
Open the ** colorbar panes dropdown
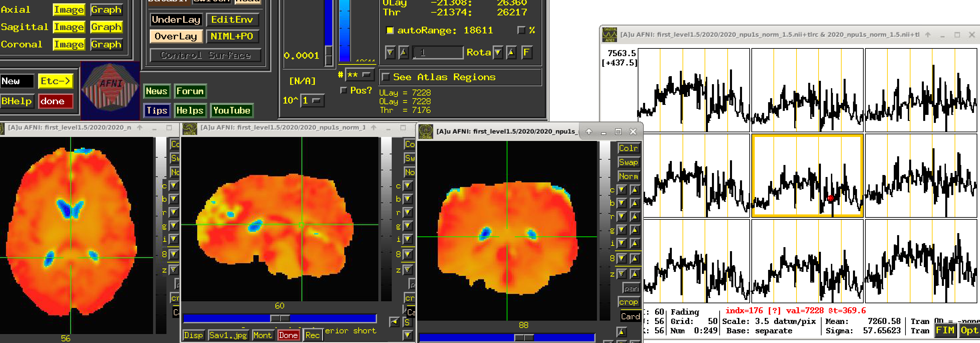point(360,75)
